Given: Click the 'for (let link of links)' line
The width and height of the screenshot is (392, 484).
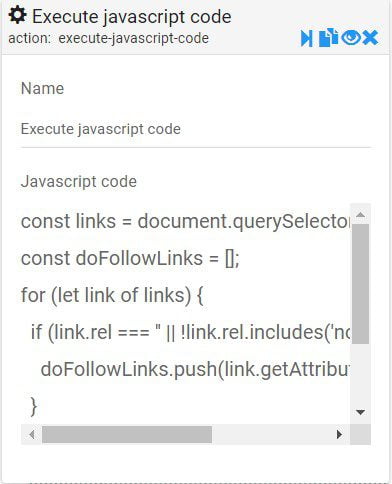Looking at the screenshot, I should tap(112, 295).
